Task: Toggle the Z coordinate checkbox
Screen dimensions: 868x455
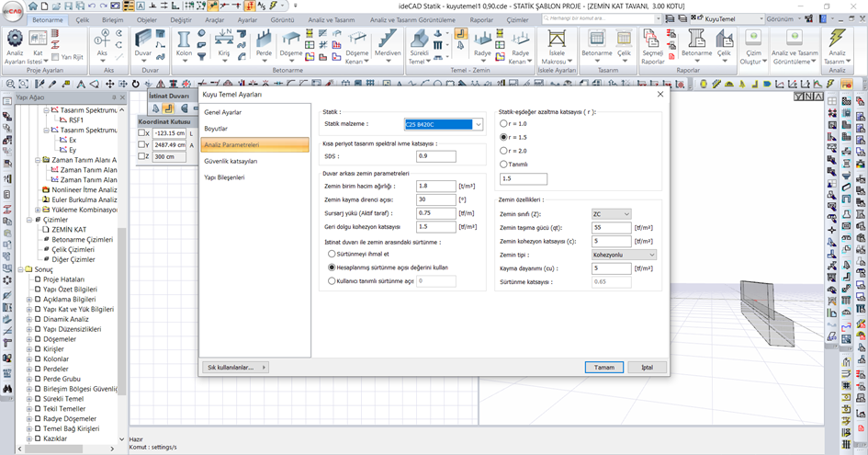Action: coord(141,156)
